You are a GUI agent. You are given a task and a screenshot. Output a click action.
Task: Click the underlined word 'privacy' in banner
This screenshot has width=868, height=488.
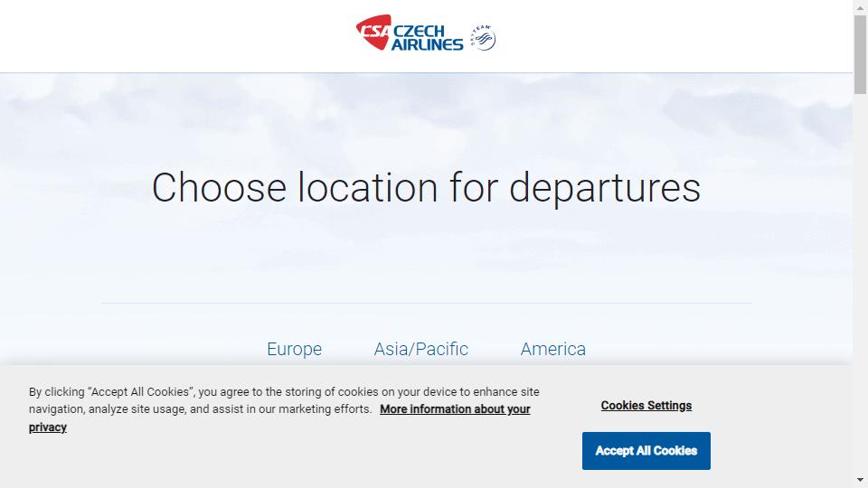click(48, 427)
